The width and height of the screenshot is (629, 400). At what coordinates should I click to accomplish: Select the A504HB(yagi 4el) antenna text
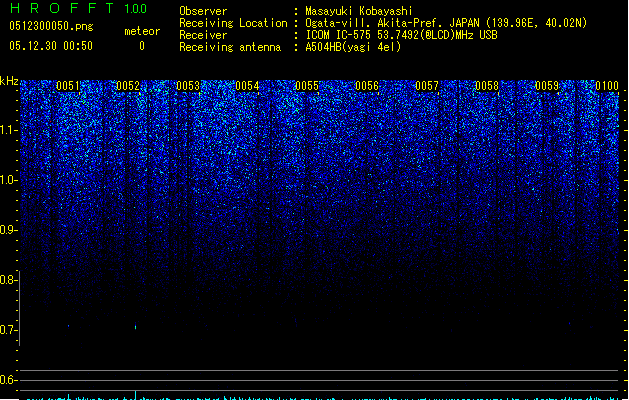tap(353, 47)
